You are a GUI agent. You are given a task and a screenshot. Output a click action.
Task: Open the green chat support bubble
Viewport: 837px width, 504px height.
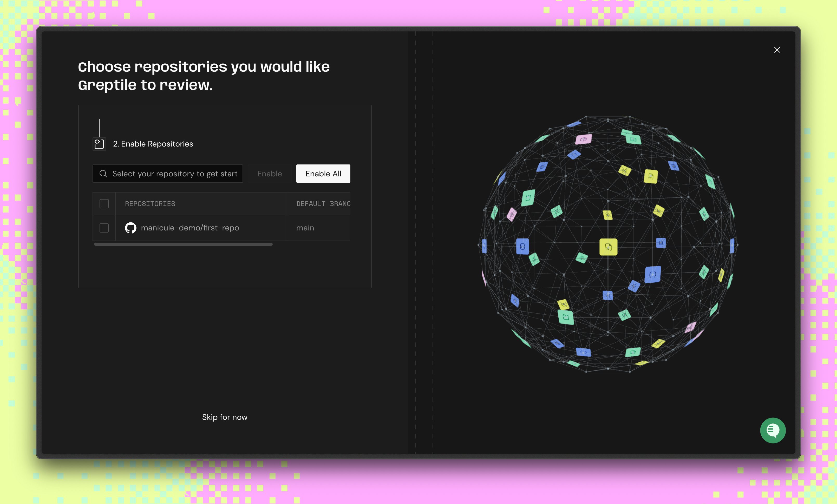tap(773, 430)
